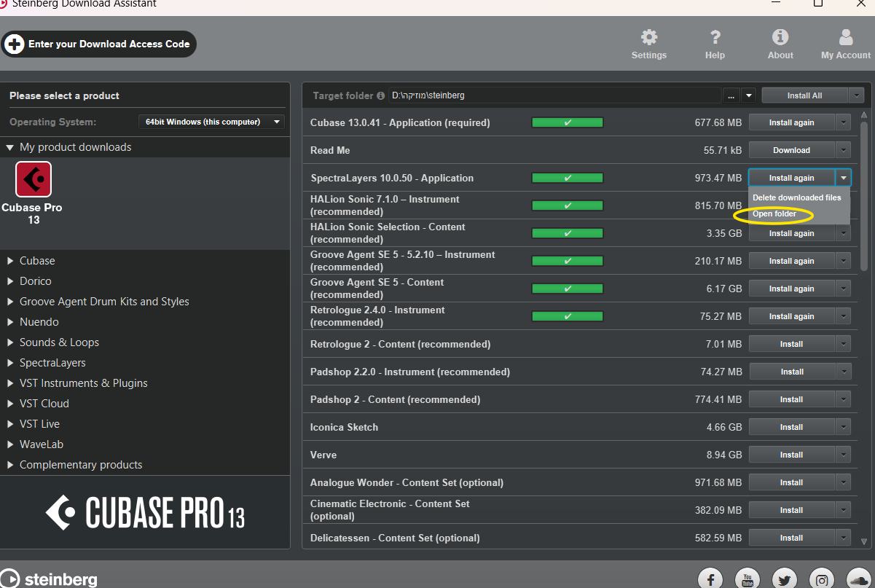Screen dimensions: 875x588
Task: Click Download for Read Me
Action: pos(791,150)
